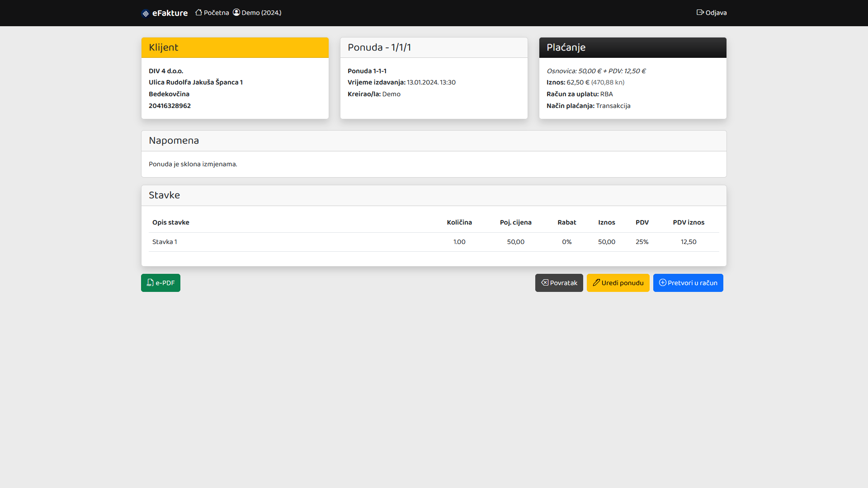Image resolution: width=868 pixels, height=488 pixels.
Task: Click the back-arrow icon on Povratak
Action: click(545, 283)
